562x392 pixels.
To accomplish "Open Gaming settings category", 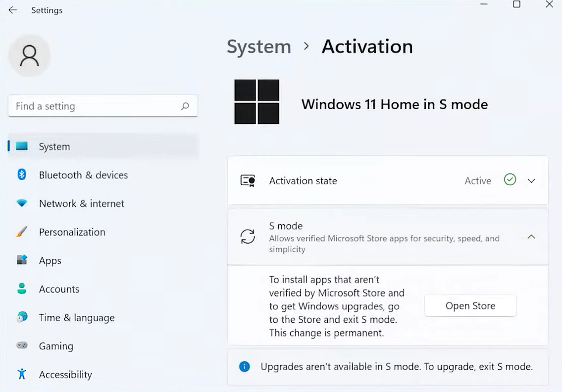I will point(103,346).
